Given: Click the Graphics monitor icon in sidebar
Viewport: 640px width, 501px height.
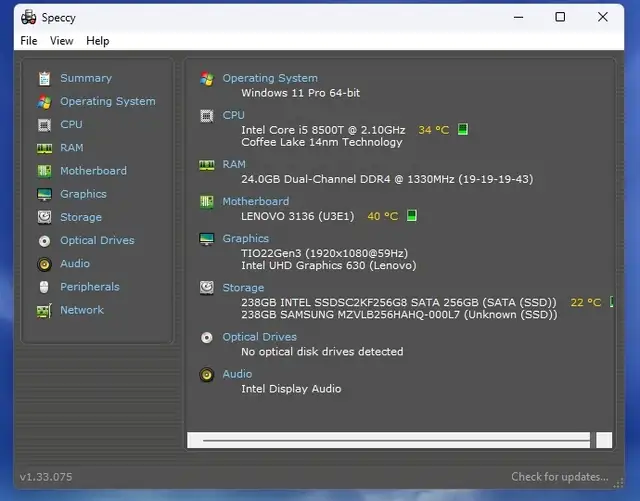Looking at the screenshot, I should pyautogui.click(x=44, y=194).
